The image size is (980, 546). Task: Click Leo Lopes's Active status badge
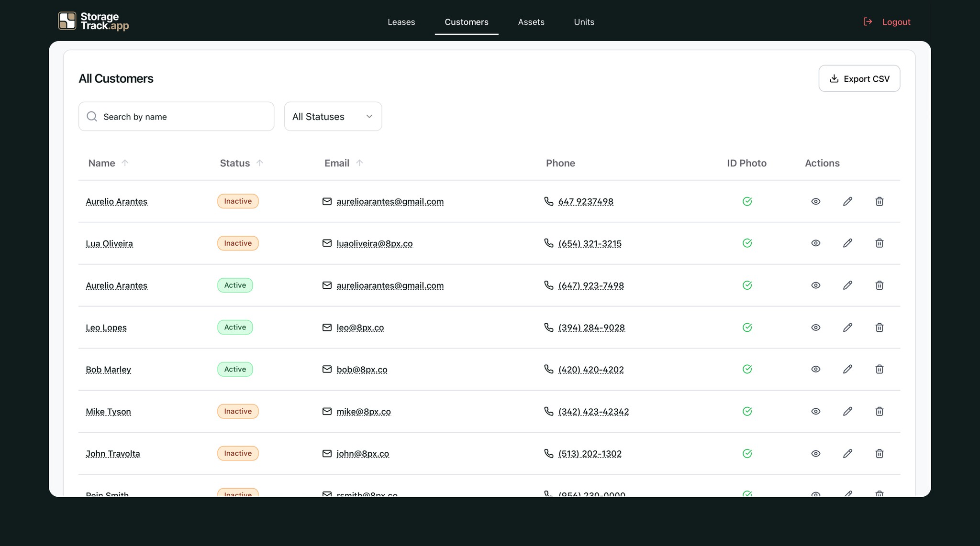[x=235, y=327]
